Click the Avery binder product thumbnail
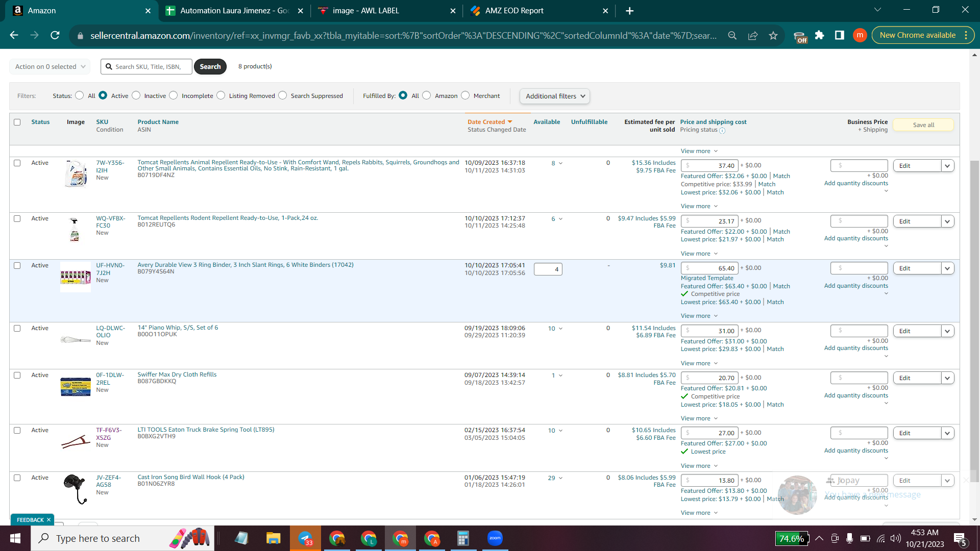The image size is (980, 551). click(76, 277)
